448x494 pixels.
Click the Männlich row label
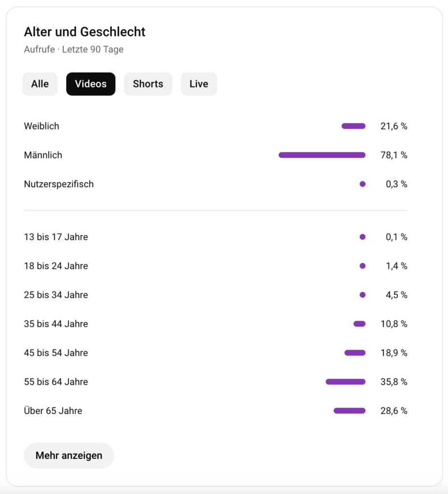click(x=43, y=155)
